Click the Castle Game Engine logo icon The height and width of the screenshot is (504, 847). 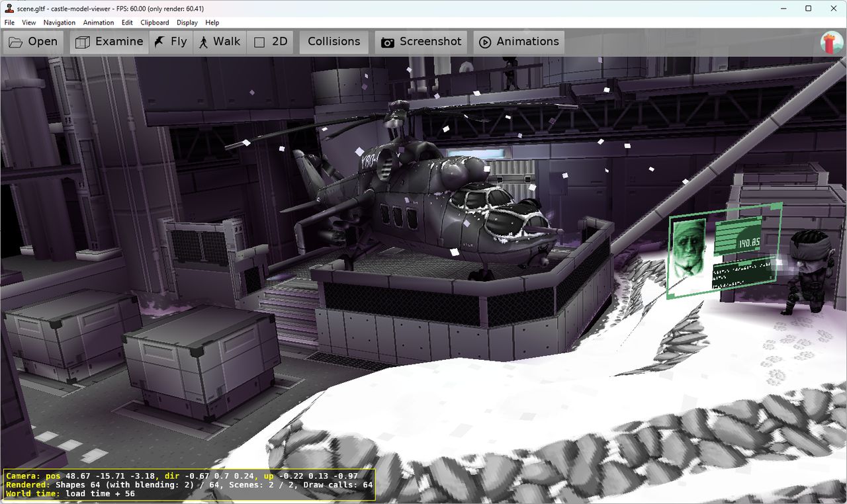[832, 42]
